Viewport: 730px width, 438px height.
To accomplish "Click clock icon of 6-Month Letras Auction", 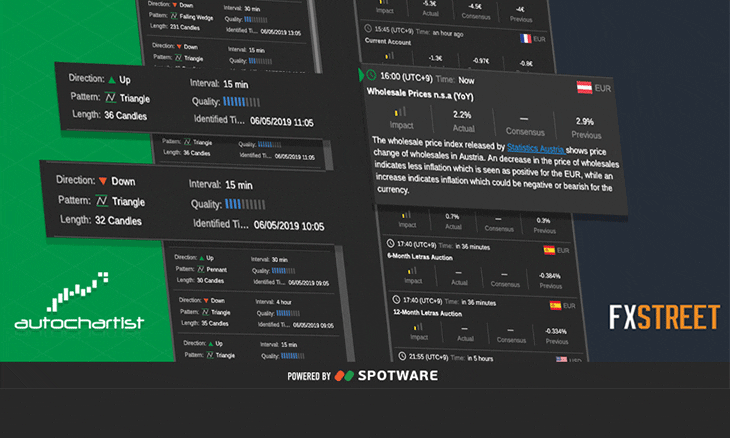I will [390, 243].
